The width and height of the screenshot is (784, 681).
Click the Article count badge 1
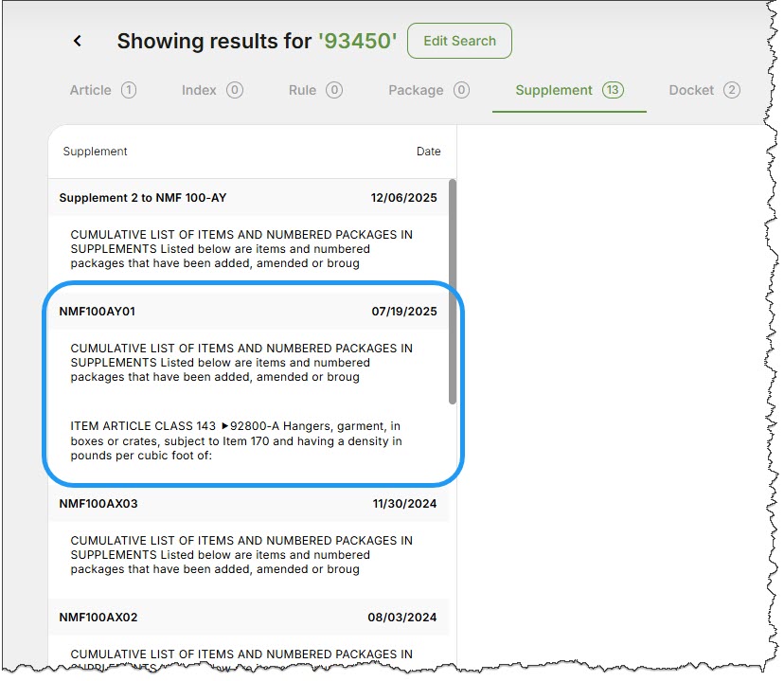(129, 90)
